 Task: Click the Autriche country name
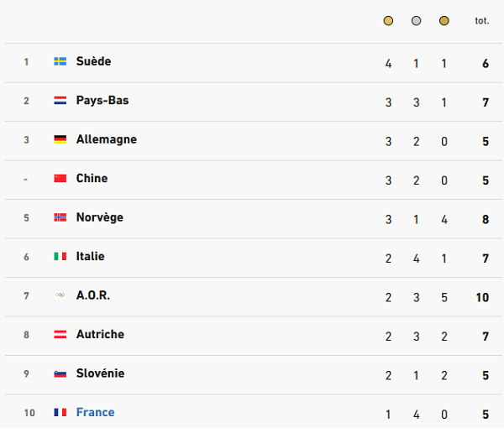click(x=100, y=334)
